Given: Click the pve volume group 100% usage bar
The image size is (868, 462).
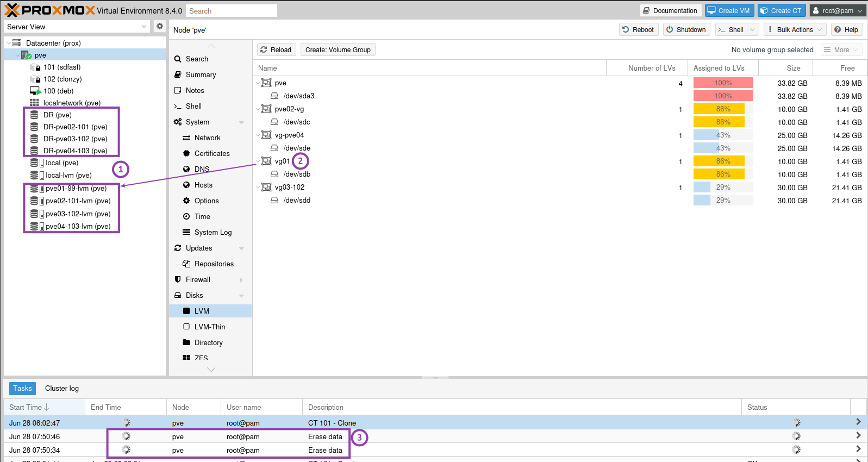Looking at the screenshot, I should pos(723,83).
